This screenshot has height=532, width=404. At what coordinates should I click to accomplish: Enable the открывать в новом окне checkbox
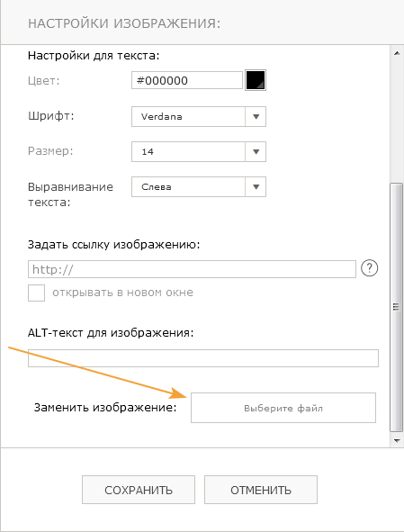click(x=36, y=293)
